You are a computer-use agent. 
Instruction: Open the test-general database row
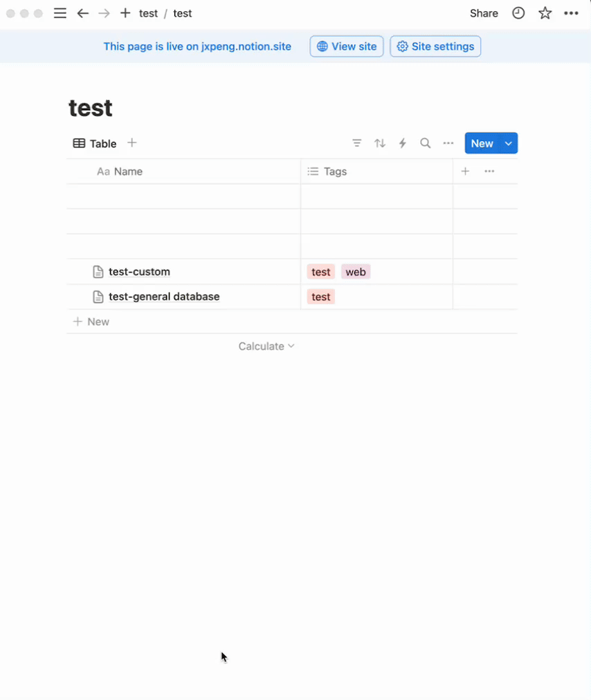click(x=164, y=297)
